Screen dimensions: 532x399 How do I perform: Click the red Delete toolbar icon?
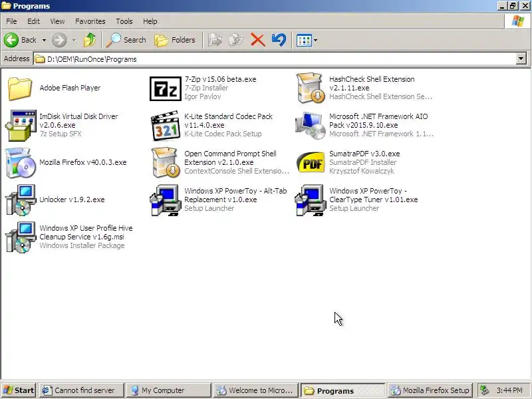pos(258,40)
